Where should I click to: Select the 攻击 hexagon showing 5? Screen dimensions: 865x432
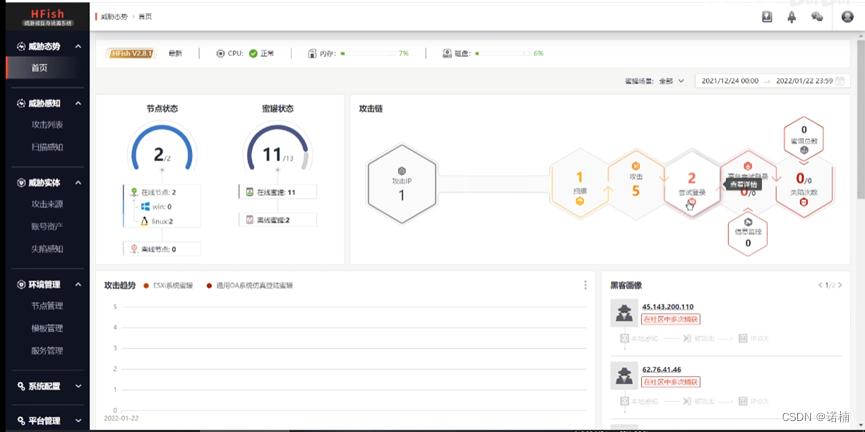click(636, 184)
